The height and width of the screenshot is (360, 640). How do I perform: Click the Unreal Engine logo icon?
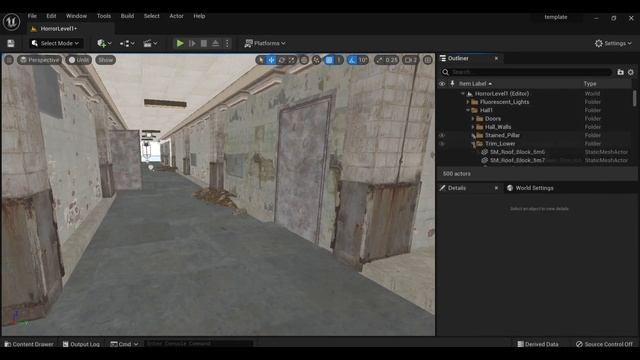11,22
